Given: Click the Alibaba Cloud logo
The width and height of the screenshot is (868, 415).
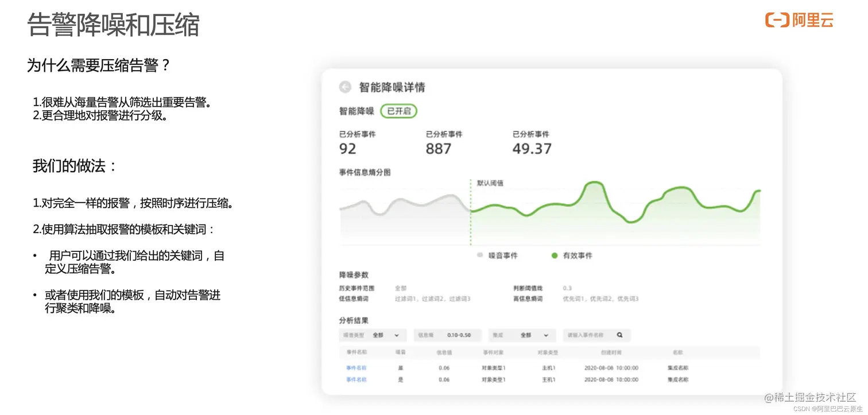Looking at the screenshot, I should coord(799,21).
